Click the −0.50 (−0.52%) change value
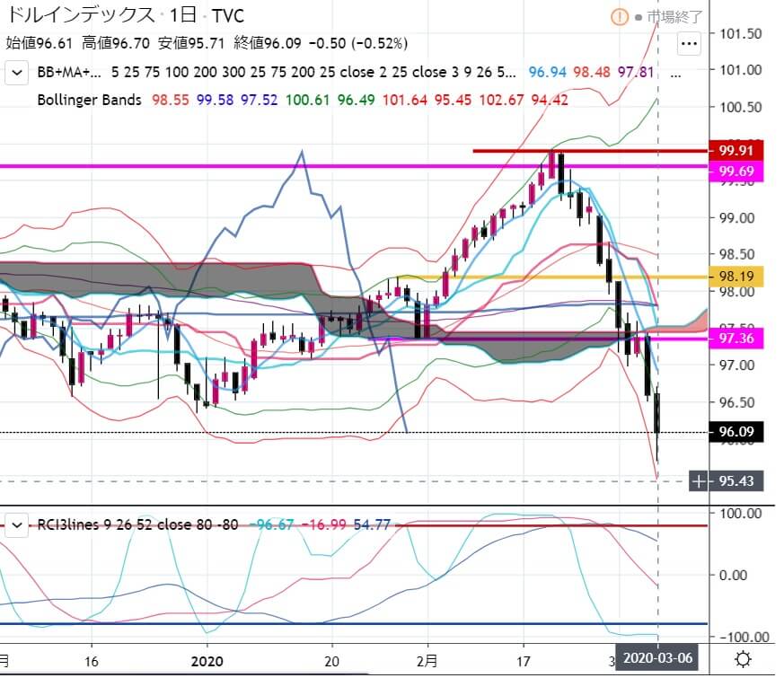 pyautogui.click(x=358, y=43)
